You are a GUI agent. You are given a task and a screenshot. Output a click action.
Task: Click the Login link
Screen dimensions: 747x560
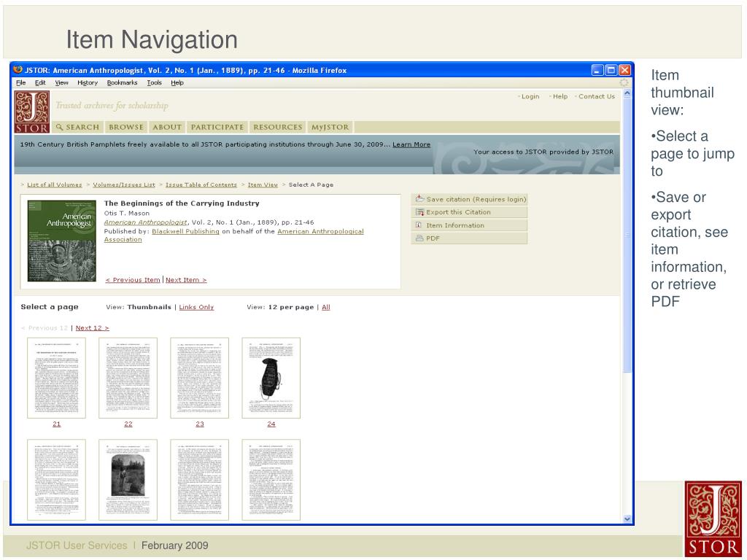pyautogui.click(x=530, y=97)
